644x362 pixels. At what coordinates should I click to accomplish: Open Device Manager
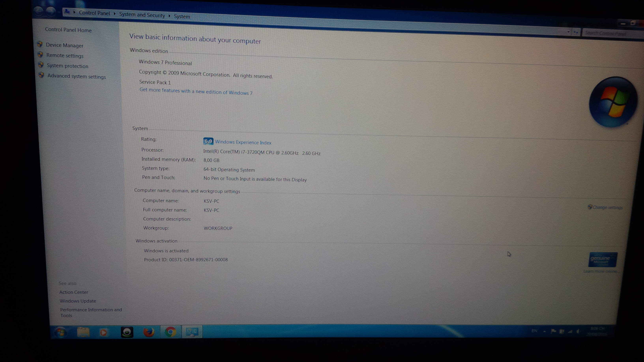65,45
